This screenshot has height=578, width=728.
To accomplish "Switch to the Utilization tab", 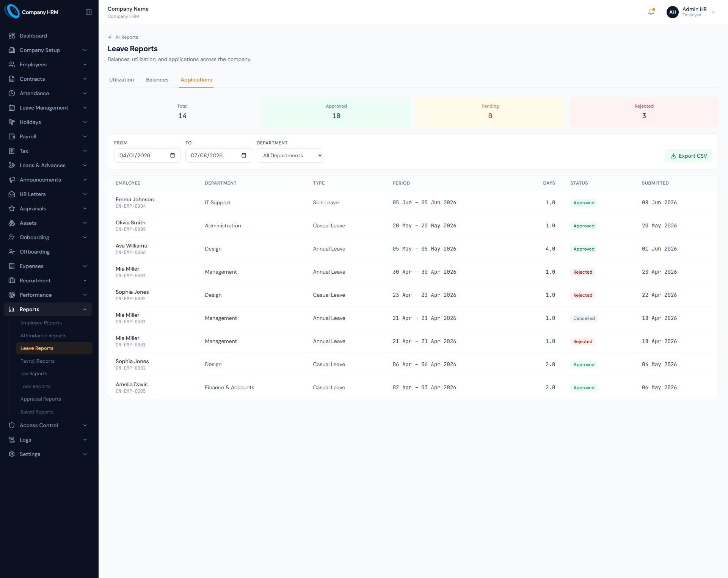I will tap(121, 80).
